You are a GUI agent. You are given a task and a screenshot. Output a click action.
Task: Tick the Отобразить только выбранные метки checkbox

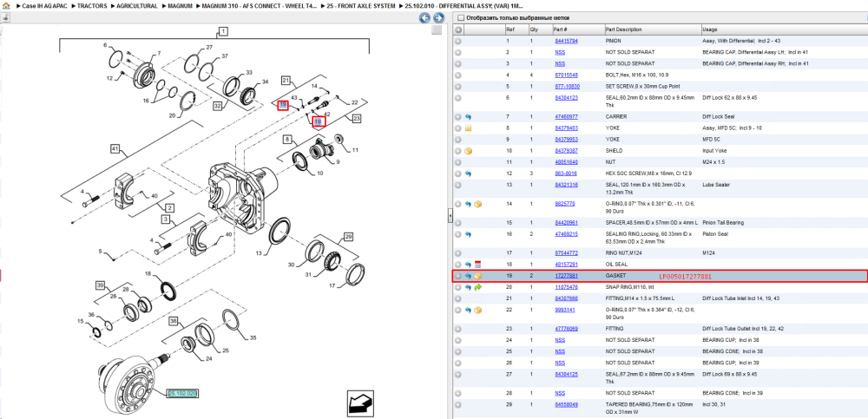(461, 17)
